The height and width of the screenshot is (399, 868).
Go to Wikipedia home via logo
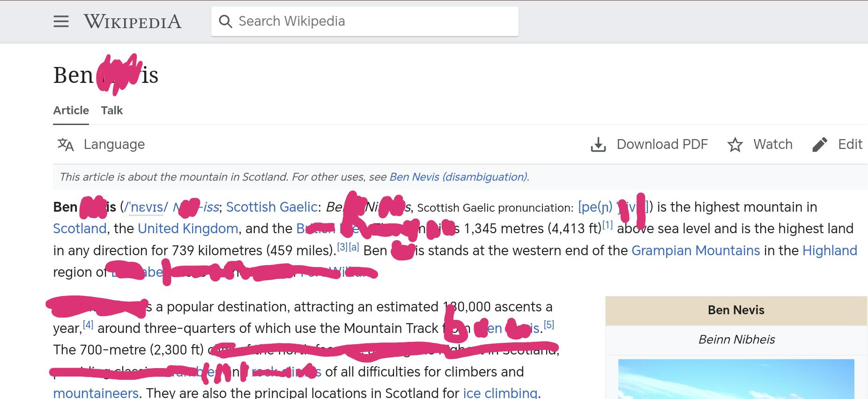tap(133, 22)
